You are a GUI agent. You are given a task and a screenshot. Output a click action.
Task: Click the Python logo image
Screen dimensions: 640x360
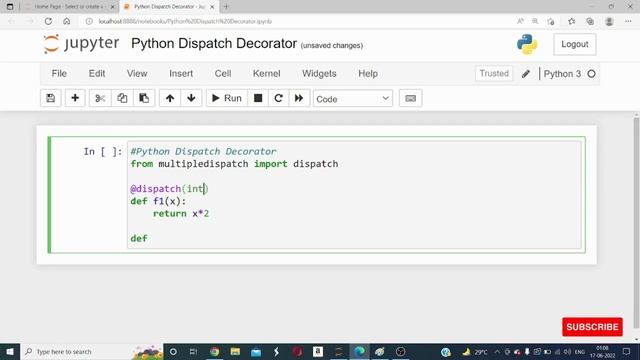pos(527,44)
